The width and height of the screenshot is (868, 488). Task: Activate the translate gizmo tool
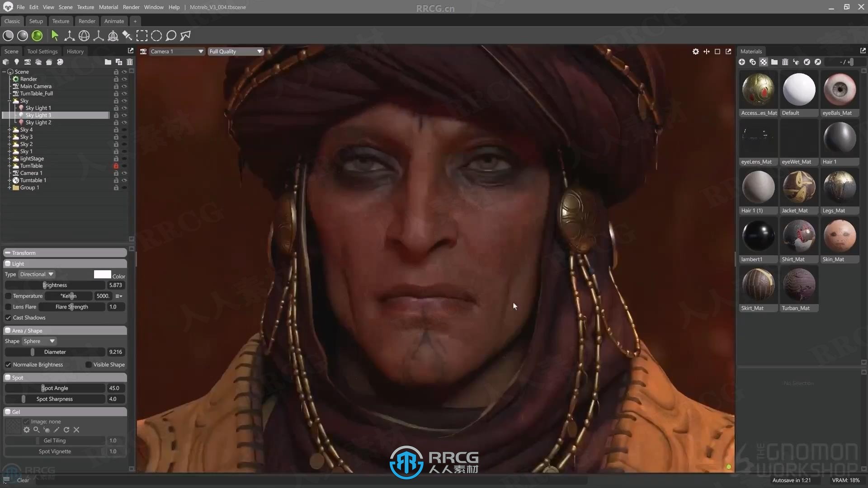click(69, 36)
